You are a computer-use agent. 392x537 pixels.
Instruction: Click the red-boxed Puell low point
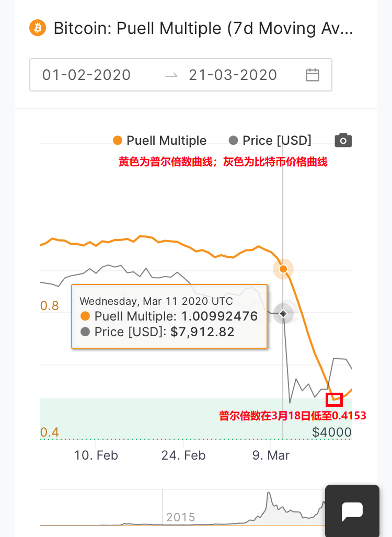coord(335,400)
